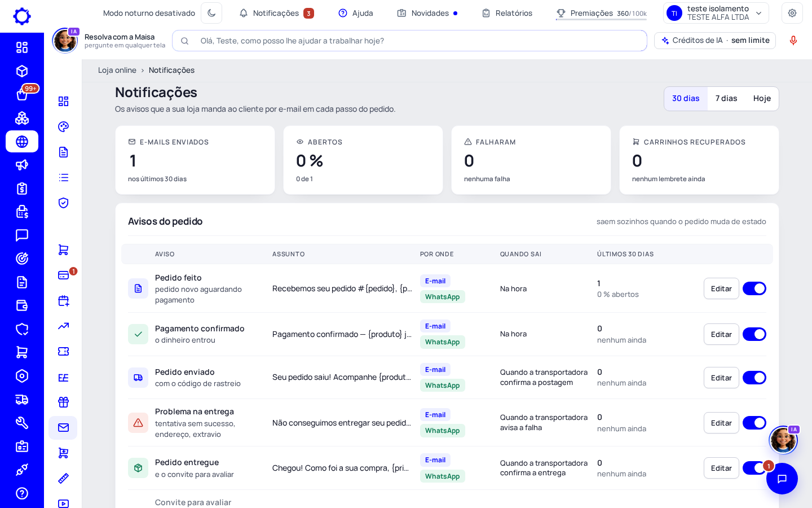The width and height of the screenshot is (812, 508).
Task: Open the dashboard grid icon in blue sidebar
Action: tap(22, 47)
